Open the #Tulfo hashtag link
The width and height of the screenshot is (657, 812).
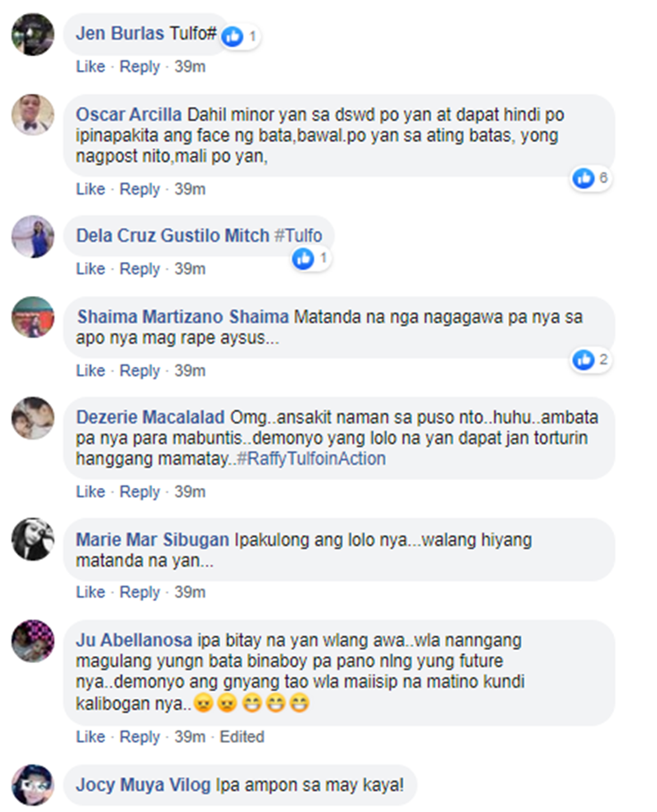[298, 236]
